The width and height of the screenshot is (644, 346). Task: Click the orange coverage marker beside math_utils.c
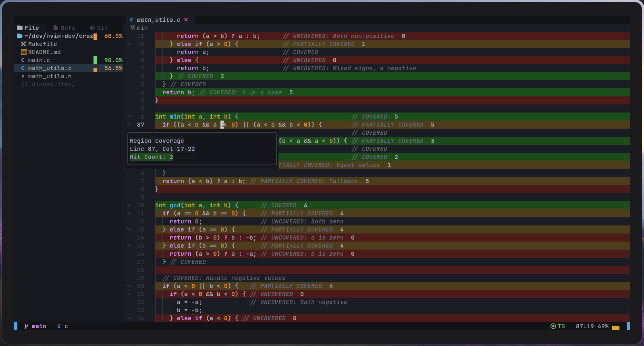pyautogui.click(x=95, y=70)
